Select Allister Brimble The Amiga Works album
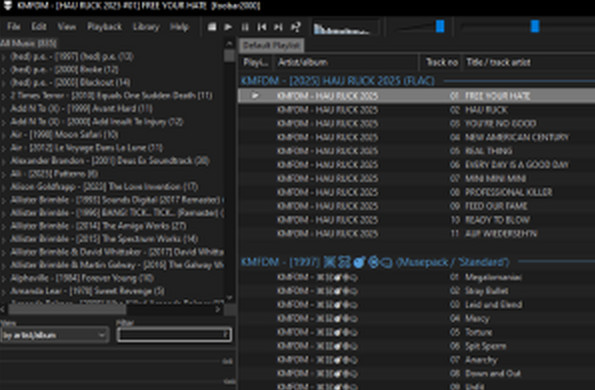Viewport: 595px width, 390px height. coord(98,226)
